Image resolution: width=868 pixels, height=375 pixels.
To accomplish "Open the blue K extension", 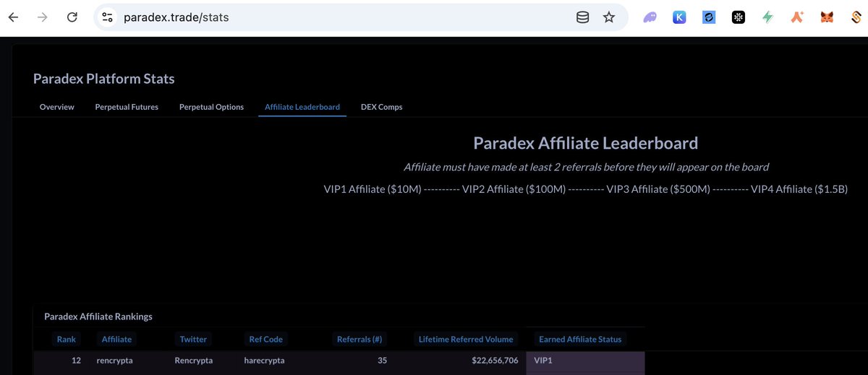I will pyautogui.click(x=679, y=17).
